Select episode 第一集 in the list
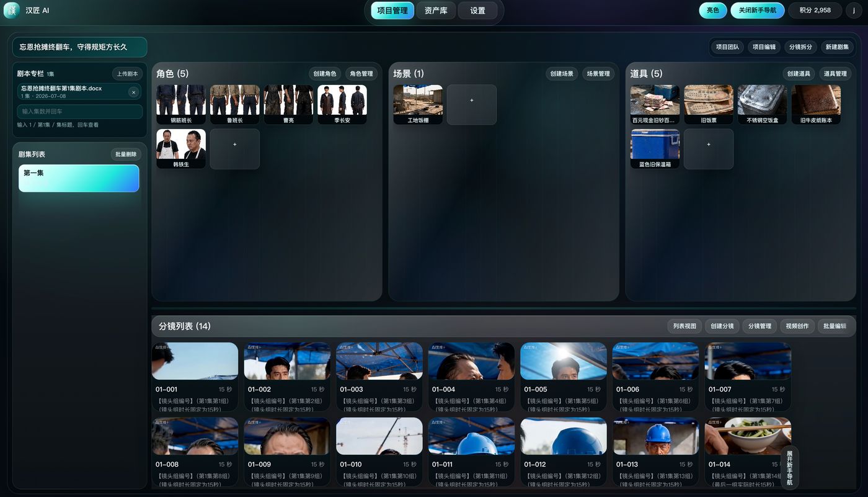This screenshot has width=868, height=497. (x=79, y=178)
